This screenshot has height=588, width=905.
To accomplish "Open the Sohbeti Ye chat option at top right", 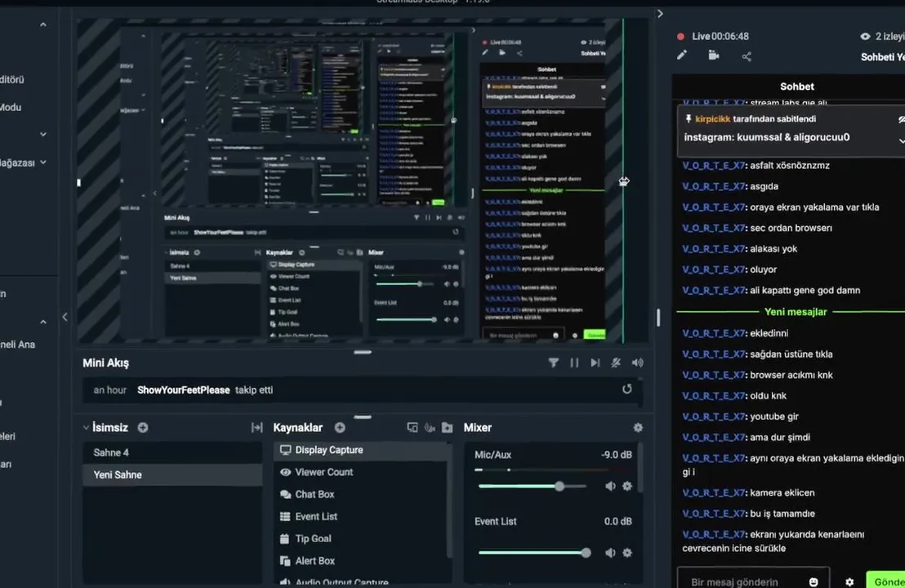I will coord(882,57).
